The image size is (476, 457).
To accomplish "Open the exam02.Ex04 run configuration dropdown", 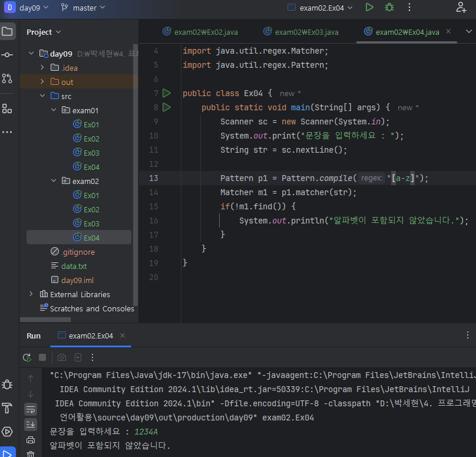I will (x=320, y=8).
